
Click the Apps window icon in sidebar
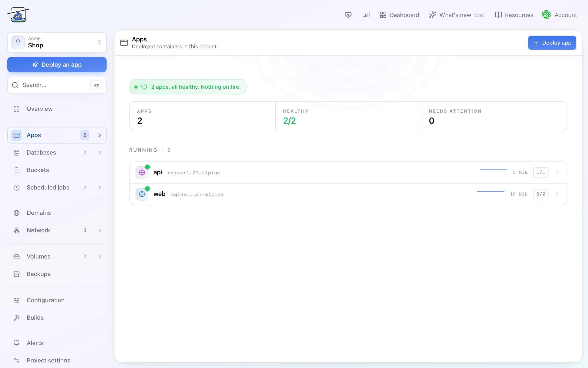17,135
